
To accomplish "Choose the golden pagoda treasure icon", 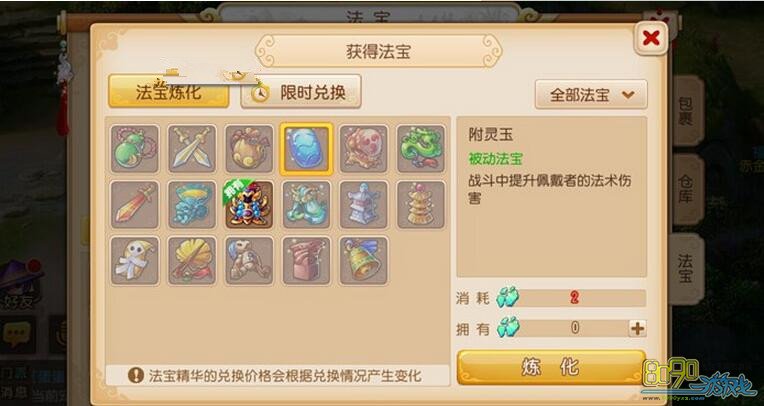I will coord(421,205).
